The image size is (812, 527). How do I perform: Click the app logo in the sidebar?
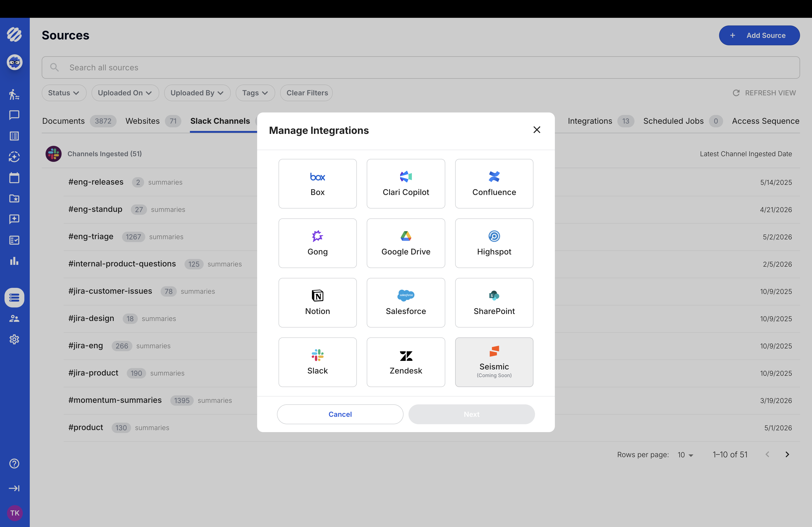point(14,34)
